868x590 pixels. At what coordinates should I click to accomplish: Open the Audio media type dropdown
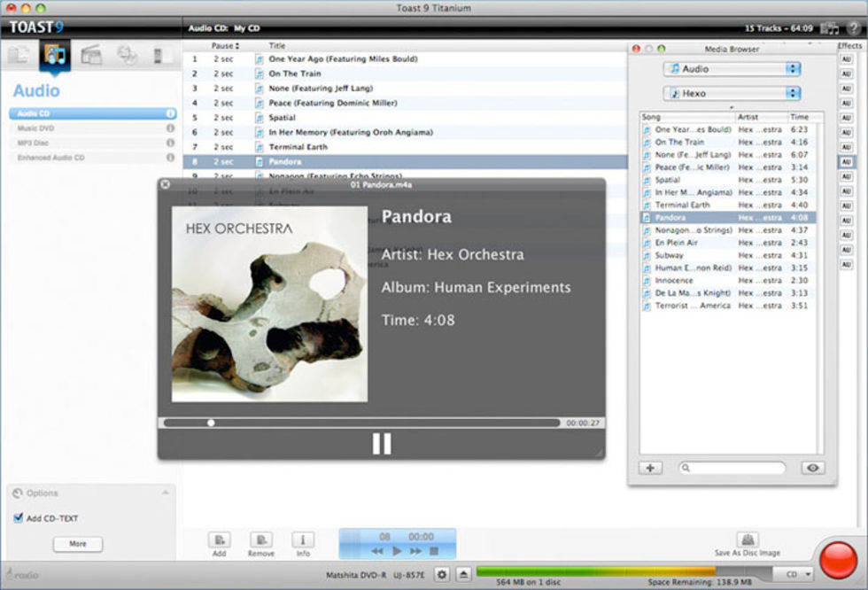732,69
